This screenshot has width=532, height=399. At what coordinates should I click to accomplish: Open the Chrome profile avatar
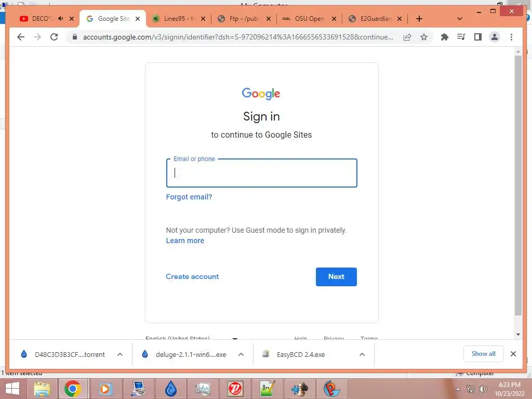click(495, 37)
